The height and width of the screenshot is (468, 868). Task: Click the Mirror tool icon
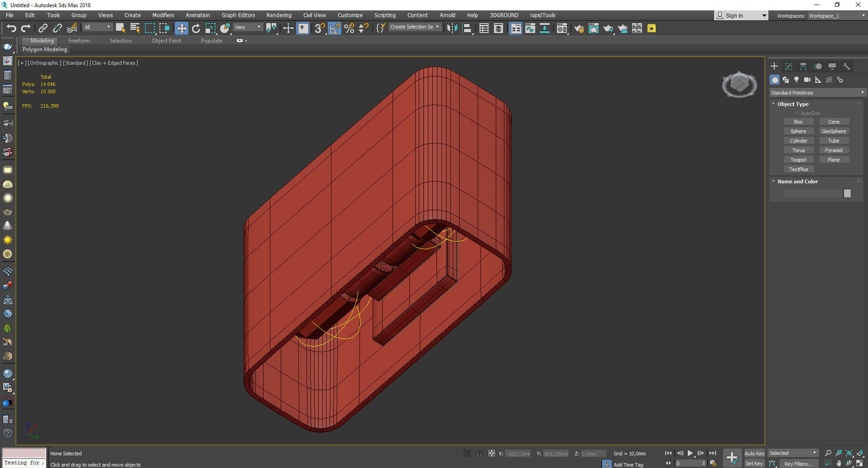pyautogui.click(x=452, y=29)
